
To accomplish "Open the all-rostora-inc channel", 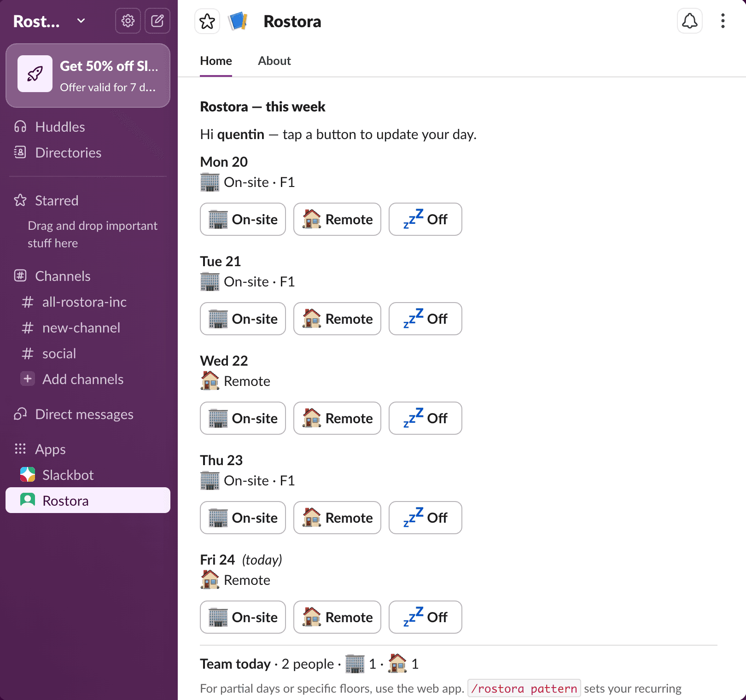I will click(88, 302).
